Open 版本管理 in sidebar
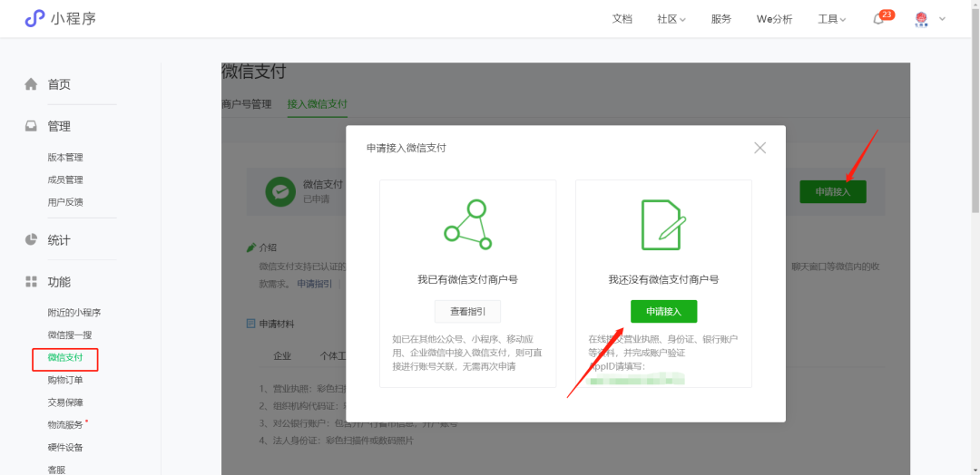980x475 pixels. tap(65, 158)
